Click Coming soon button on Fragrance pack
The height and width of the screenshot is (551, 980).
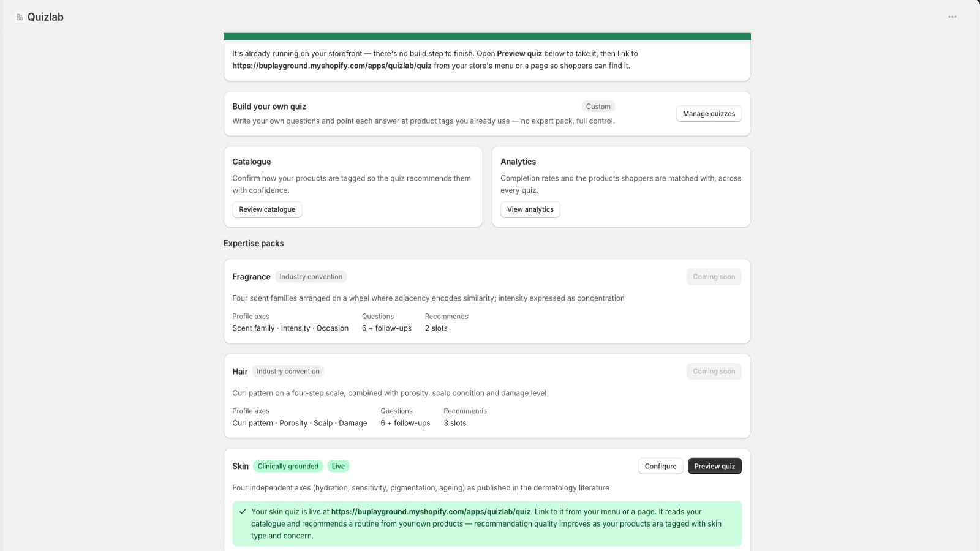[x=714, y=277]
